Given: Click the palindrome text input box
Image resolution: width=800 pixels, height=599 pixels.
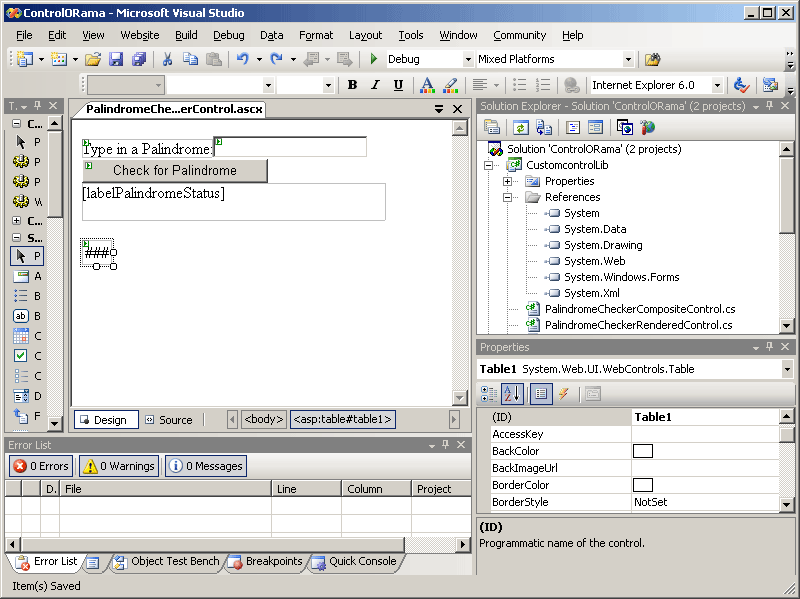Looking at the screenshot, I should (x=290, y=148).
